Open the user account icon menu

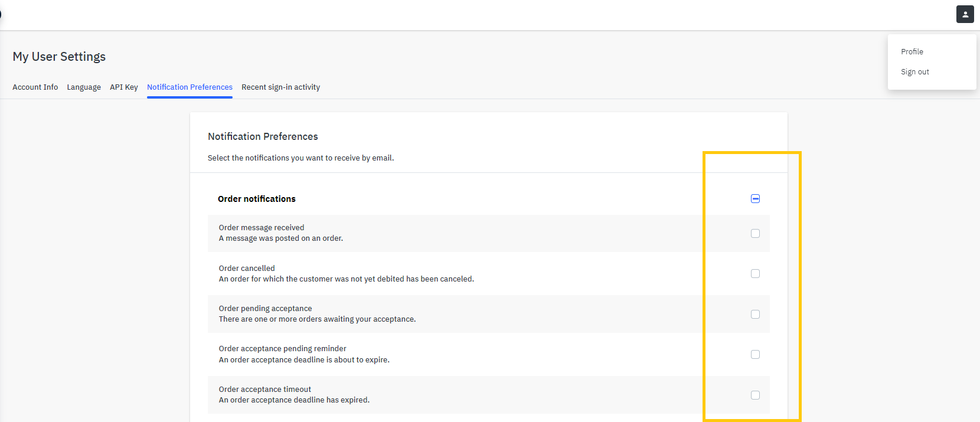tap(965, 15)
